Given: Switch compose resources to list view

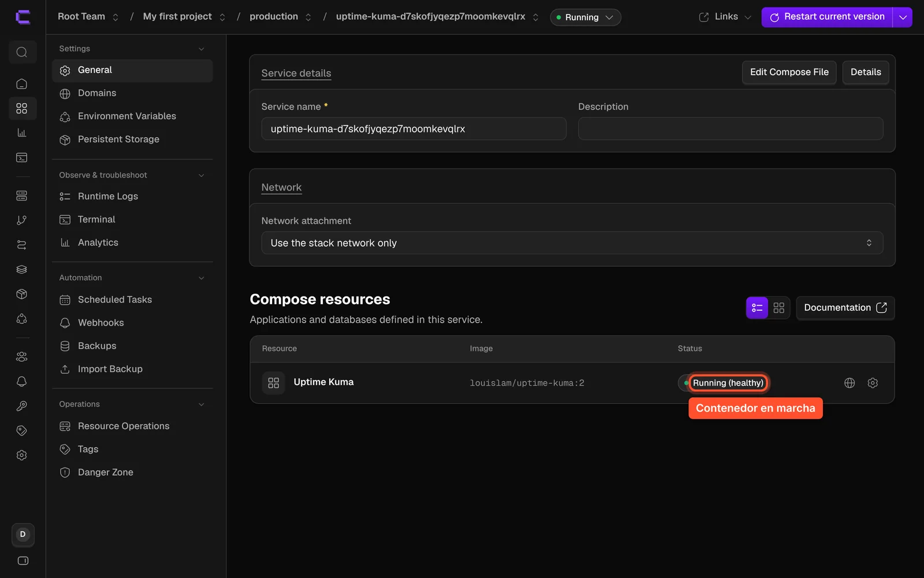Looking at the screenshot, I should (757, 307).
